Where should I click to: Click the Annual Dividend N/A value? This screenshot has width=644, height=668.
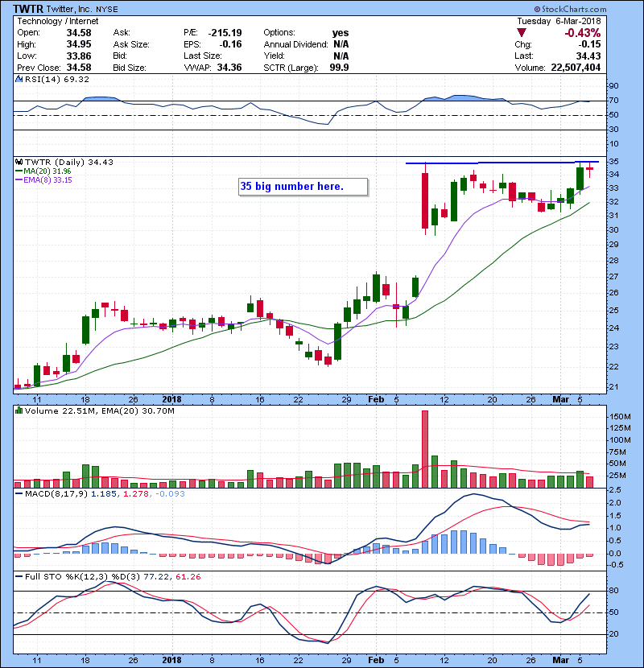point(341,44)
